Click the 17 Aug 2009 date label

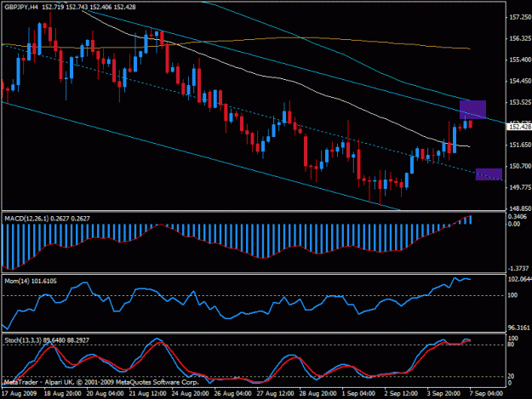(x=19, y=394)
